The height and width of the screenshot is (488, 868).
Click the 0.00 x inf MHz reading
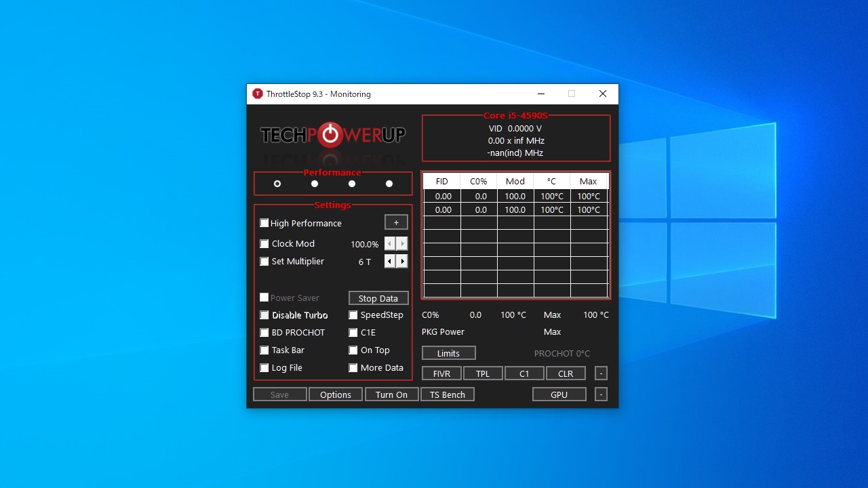pyautogui.click(x=516, y=141)
